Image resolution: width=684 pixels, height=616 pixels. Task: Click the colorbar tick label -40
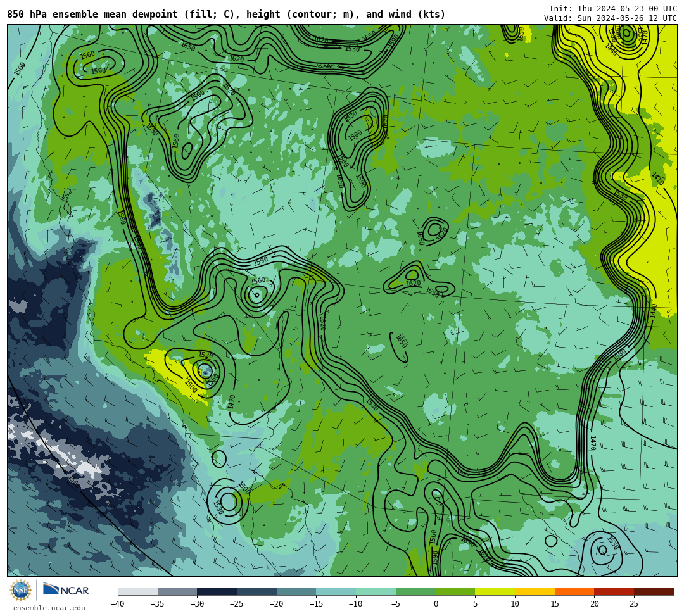pos(118,604)
